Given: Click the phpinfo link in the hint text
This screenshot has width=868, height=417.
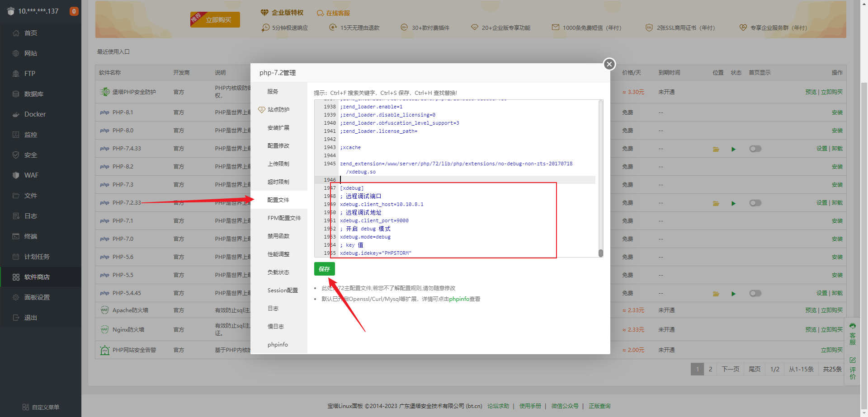Looking at the screenshot, I should (x=459, y=299).
